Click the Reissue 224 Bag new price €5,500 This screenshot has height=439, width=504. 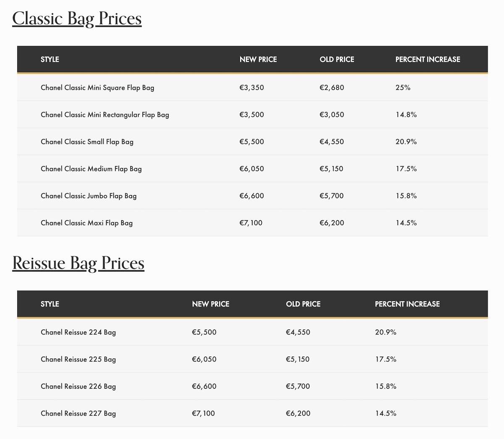[204, 332]
